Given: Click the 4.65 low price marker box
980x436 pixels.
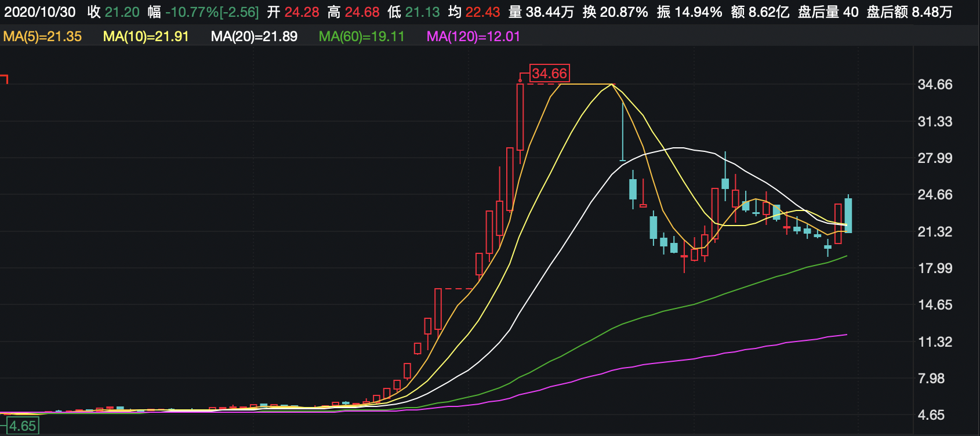Looking at the screenshot, I should point(23,426).
